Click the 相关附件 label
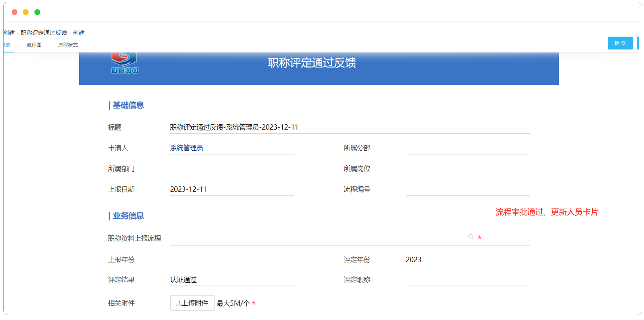The height and width of the screenshot is (320, 644). [x=121, y=303]
